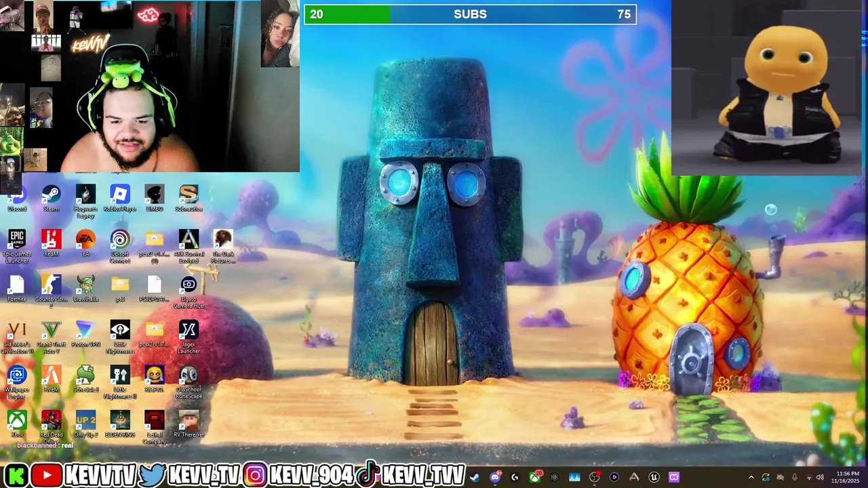Open the Only Up 2 shortcut
The image size is (868, 488).
(x=85, y=424)
